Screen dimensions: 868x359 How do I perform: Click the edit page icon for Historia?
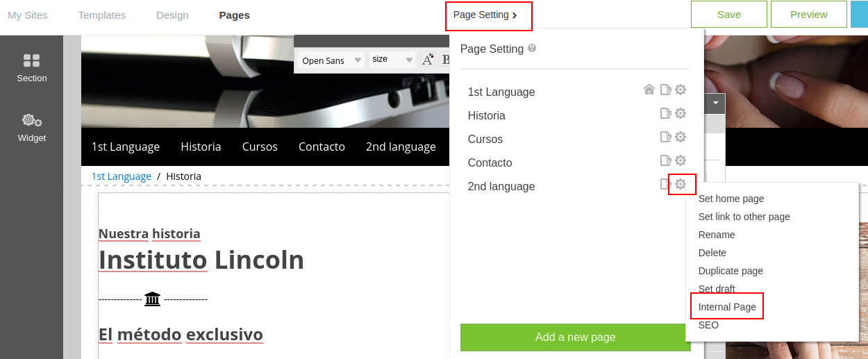pos(665,113)
